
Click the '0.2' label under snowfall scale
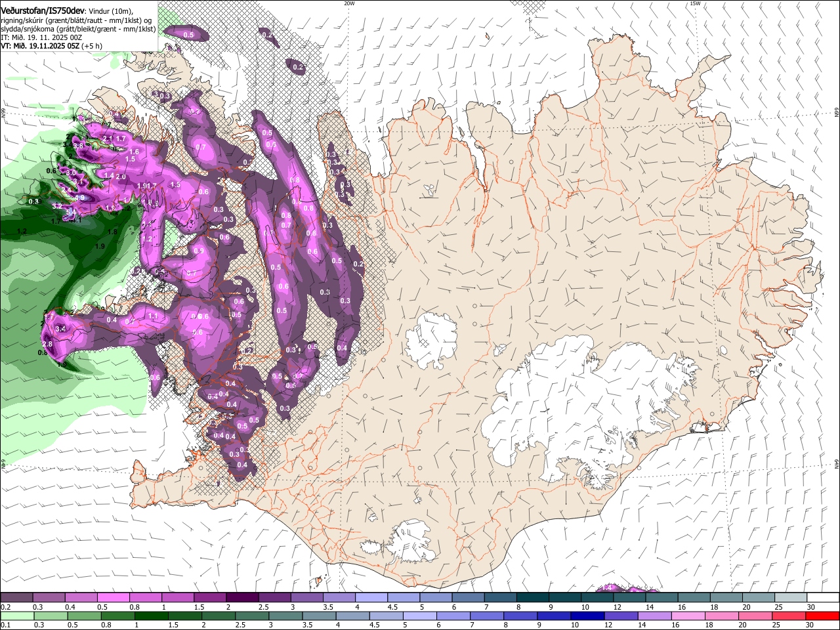click(5, 607)
